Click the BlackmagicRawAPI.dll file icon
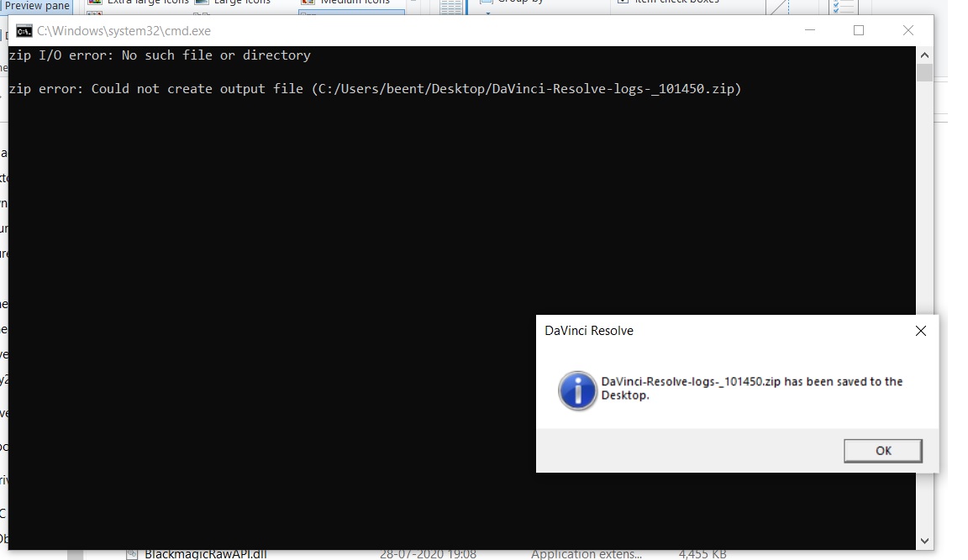Image resolution: width=968 pixels, height=560 pixels. coord(131,554)
